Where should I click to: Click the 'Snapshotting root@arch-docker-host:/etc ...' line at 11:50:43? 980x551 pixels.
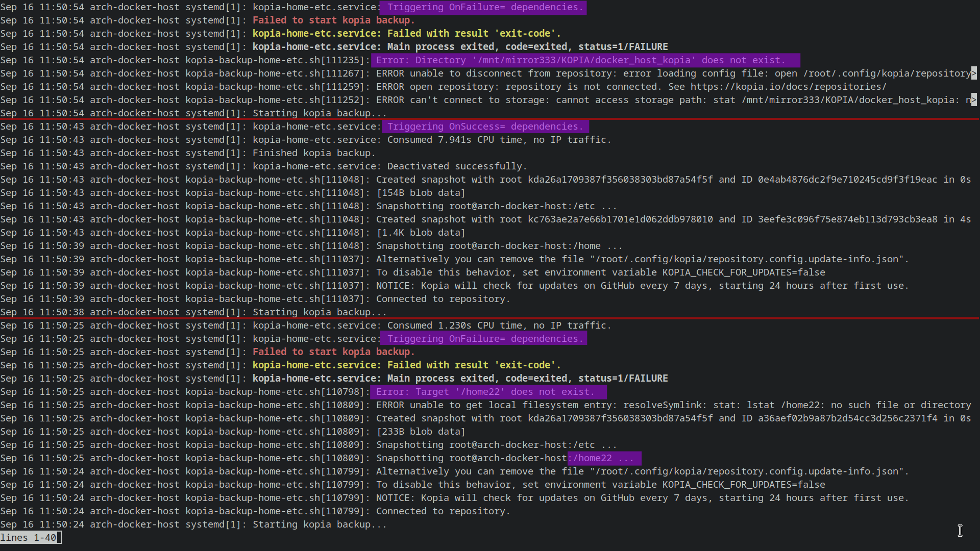pyautogui.click(x=497, y=206)
